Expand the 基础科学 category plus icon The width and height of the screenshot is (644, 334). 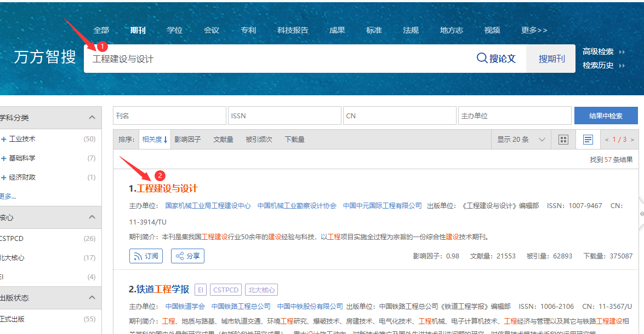pyautogui.click(x=4, y=158)
